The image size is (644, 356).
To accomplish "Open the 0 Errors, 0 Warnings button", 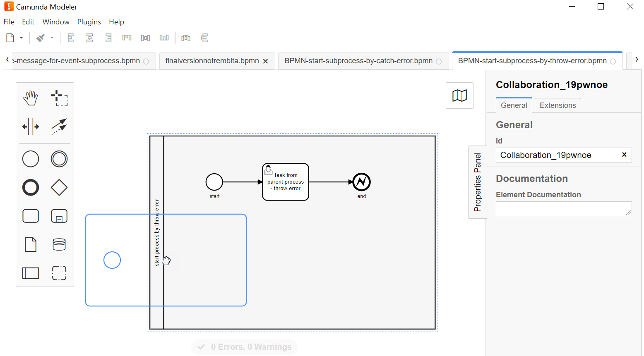I will tap(245, 347).
